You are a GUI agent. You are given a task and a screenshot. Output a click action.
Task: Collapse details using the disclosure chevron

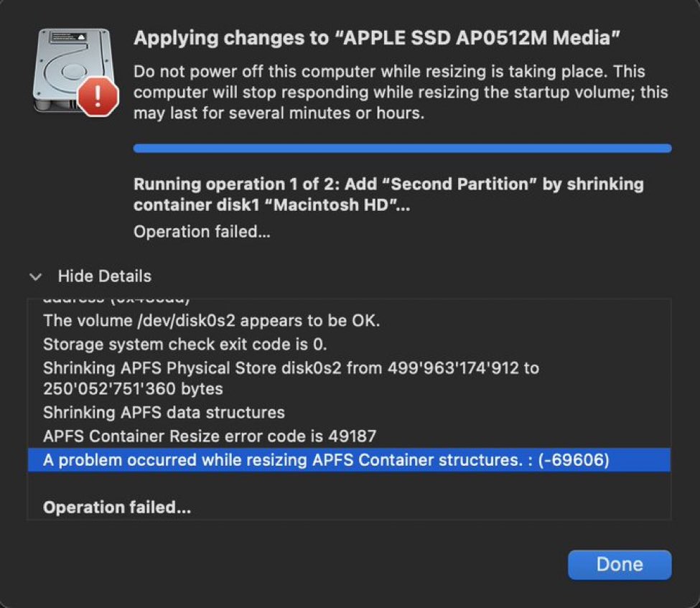tap(36, 276)
